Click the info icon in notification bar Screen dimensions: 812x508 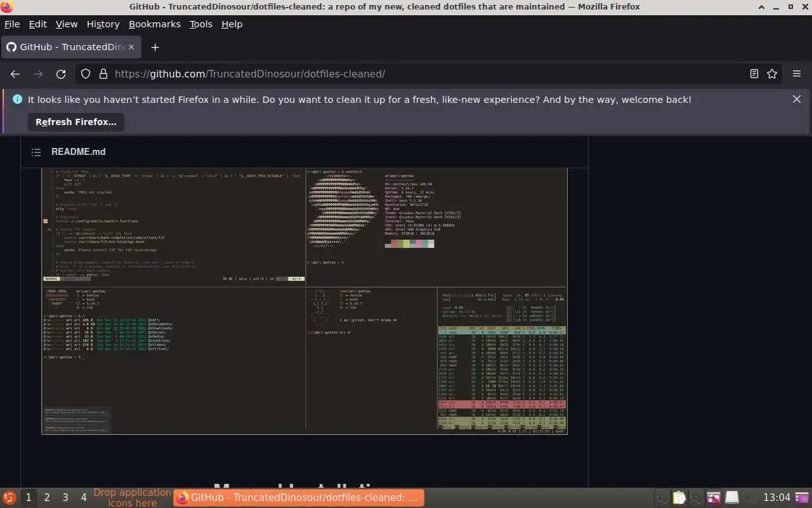17,99
